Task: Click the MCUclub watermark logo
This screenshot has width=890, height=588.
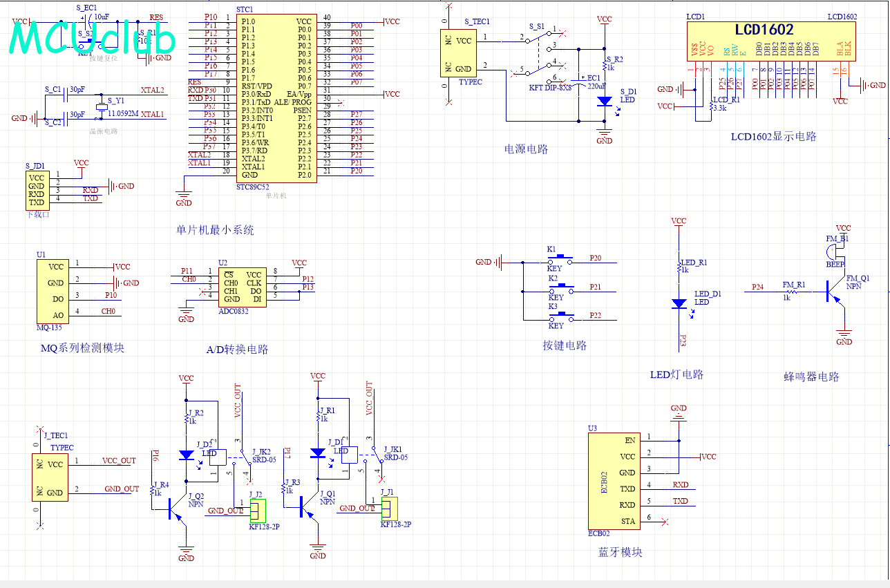Action: [92, 39]
